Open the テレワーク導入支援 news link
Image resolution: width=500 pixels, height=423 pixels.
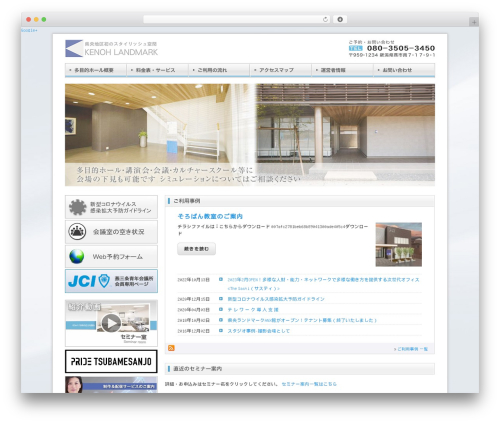pyautogui.click(x=253, y=310)
